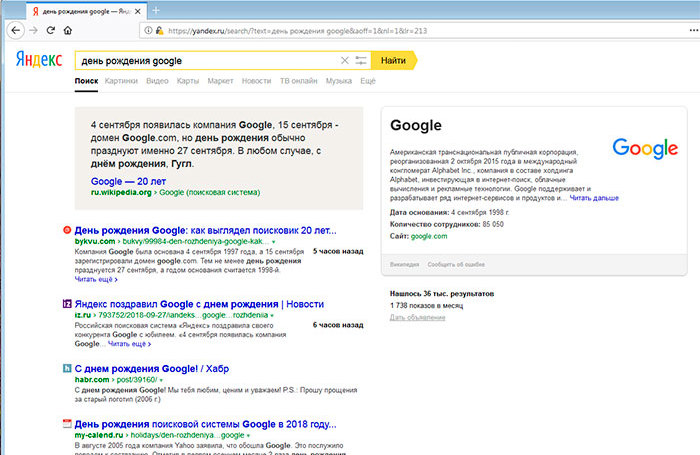Click the my-calend.ru calendar favicon
This screenshot has width=700, height=455.
[67, 423]
